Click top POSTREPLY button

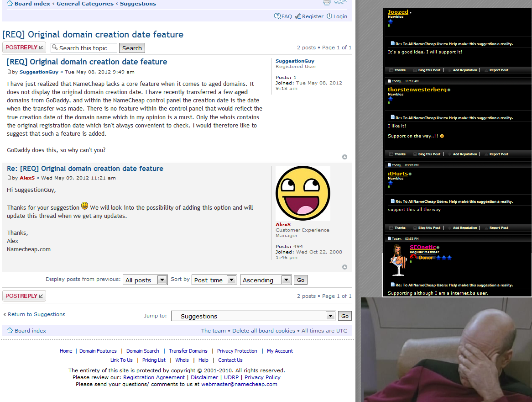(x=24, y=47)
